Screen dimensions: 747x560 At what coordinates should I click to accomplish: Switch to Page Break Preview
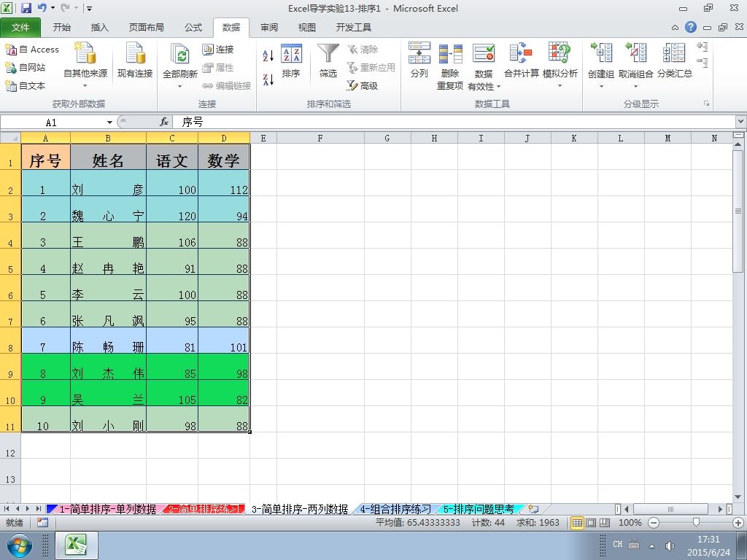click(x=605, y=522)
